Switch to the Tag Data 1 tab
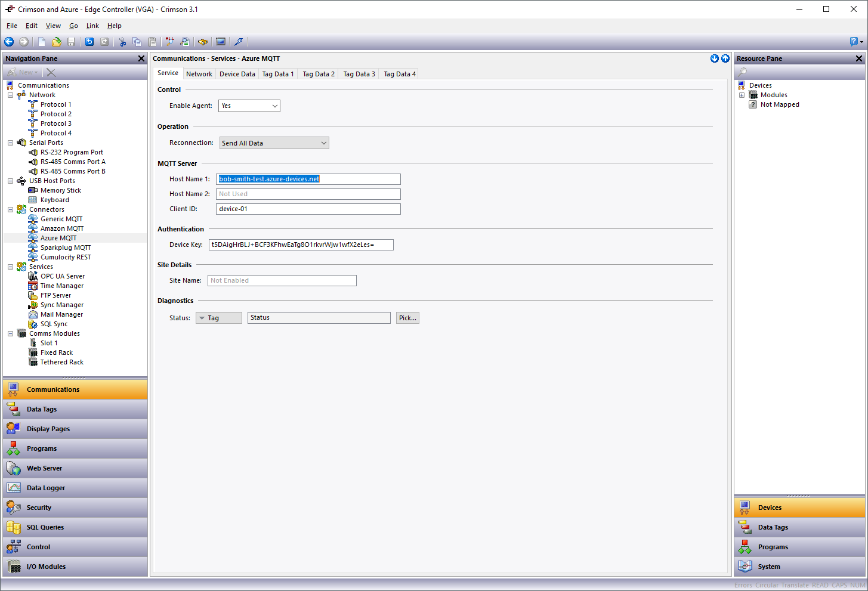The image size is (868, 591). (x=278, y=74)
